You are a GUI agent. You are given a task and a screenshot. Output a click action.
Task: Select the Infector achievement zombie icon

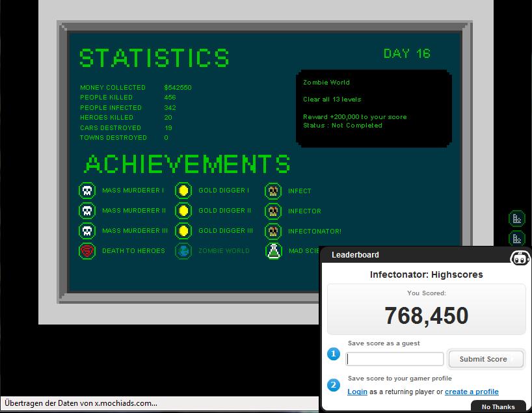[x=273, y=211]
